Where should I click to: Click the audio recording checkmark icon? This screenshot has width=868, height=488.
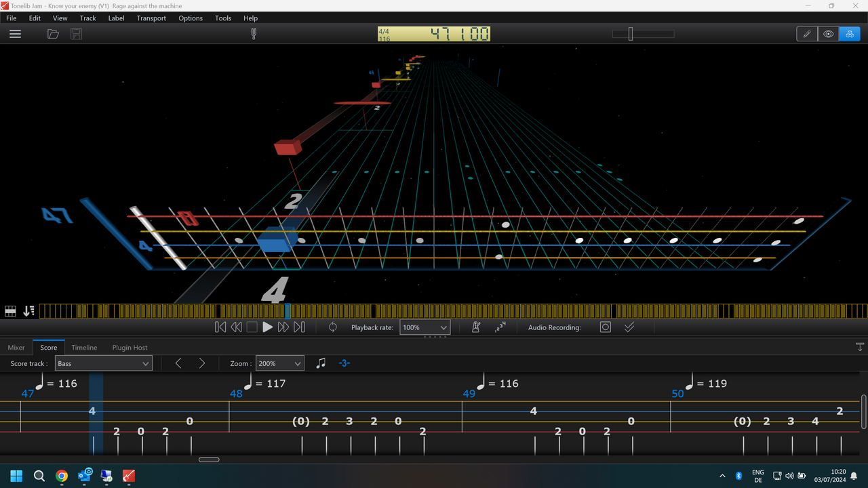(x=629, y=327)
